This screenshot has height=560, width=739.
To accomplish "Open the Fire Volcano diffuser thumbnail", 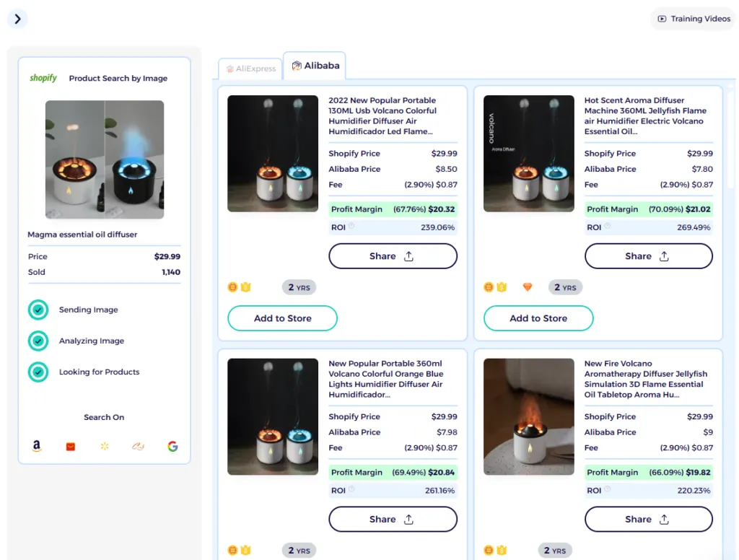I will [x=529, y=416].
